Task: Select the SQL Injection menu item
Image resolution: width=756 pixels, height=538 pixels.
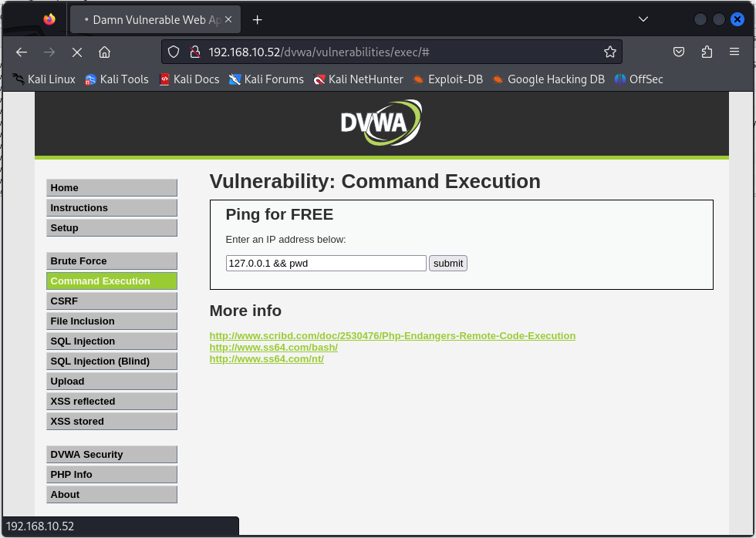Action: click(x=112, y=341)
